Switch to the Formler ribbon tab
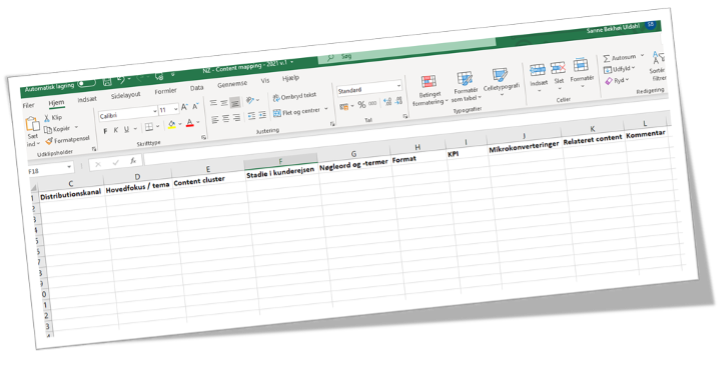This screenshot has height=383, width=722. [x=165, y=91]
